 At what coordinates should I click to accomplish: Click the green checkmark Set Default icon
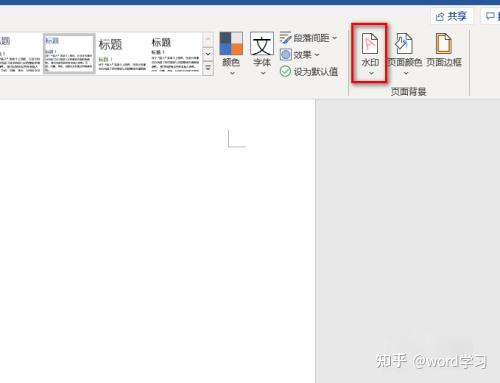[285, 71]
